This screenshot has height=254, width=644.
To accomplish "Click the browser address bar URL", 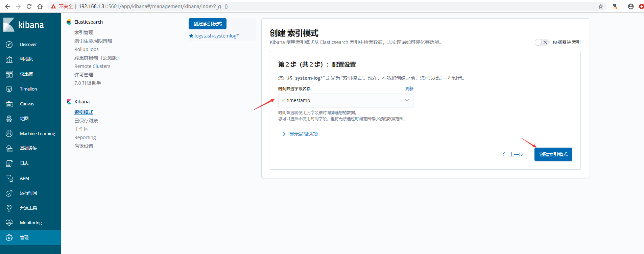I will (x=153, y=6).
